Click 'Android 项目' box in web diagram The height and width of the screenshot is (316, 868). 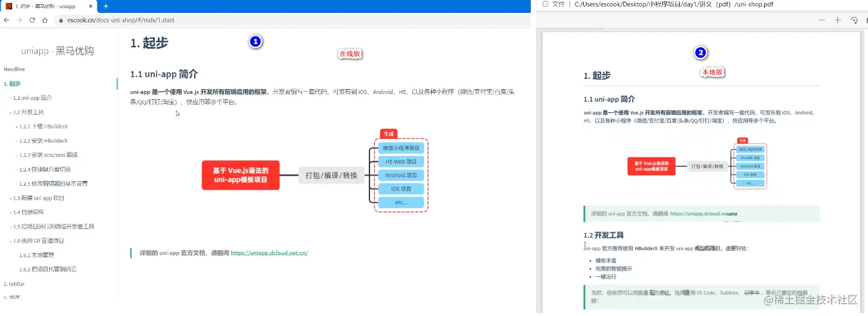[401, 175]
